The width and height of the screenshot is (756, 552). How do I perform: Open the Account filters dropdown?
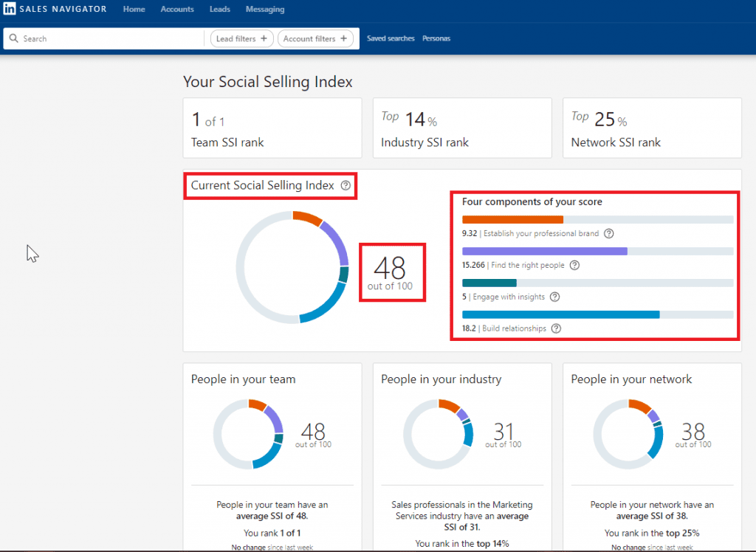(x=316, y=38)
